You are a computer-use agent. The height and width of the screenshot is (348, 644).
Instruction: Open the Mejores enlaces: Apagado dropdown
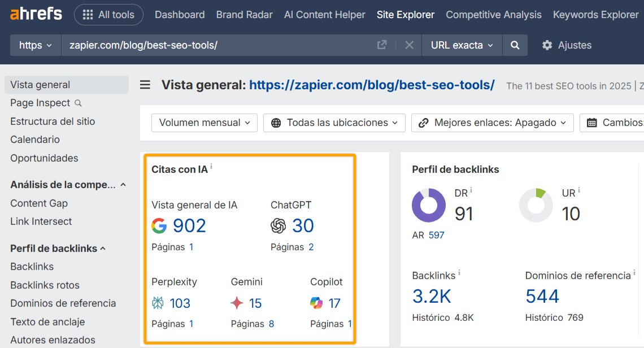(x=491, y=123)
